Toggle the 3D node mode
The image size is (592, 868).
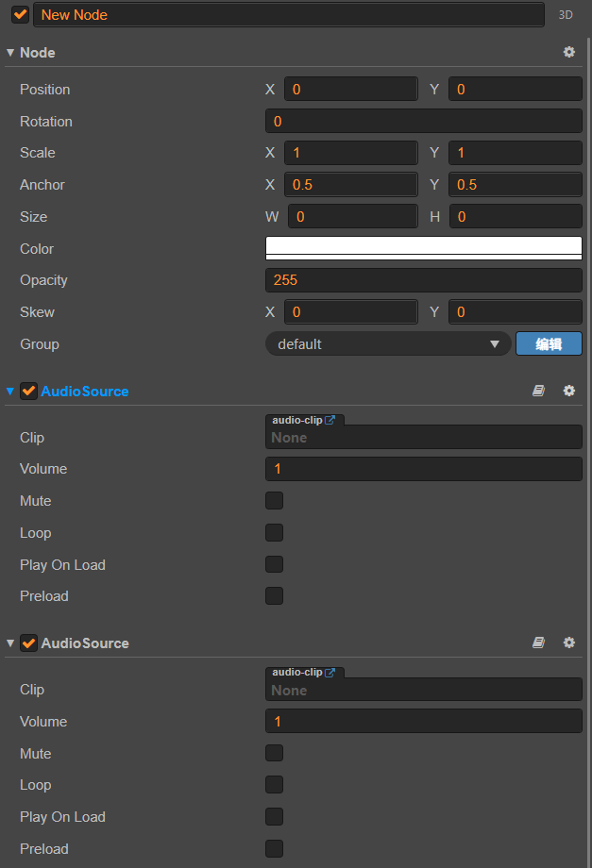coord(566,15)
